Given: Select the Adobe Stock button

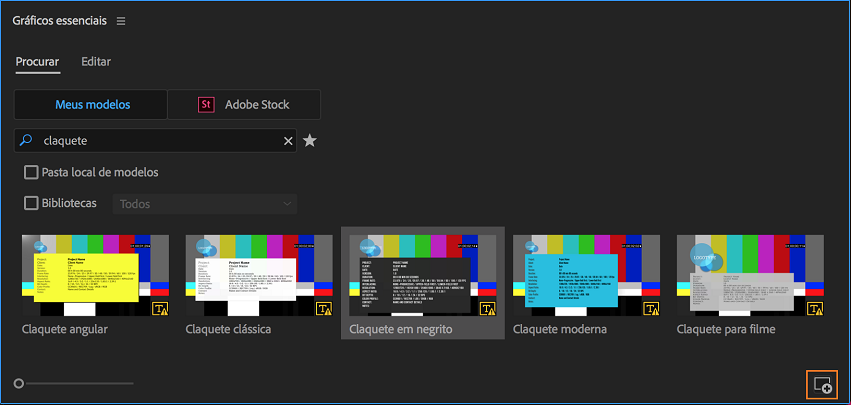Looking at the screenshot, I should tap(244, 105).
